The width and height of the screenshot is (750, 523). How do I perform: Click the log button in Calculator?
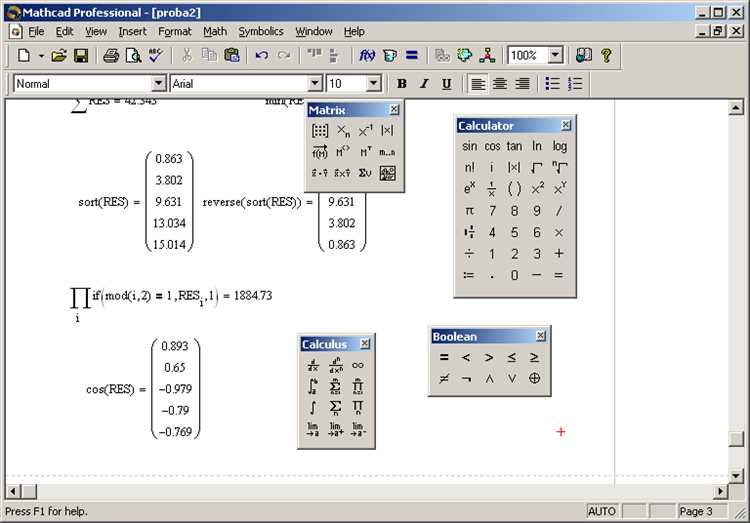pos(560,146)
